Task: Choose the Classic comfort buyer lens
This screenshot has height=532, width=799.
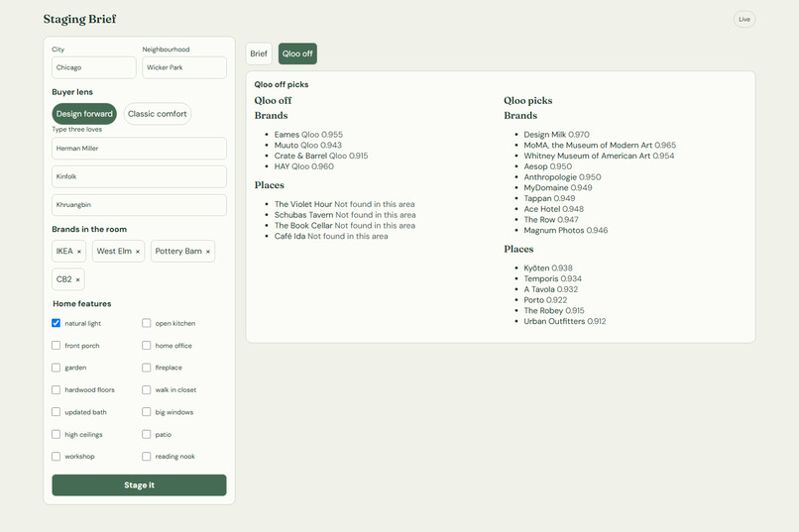Action: (x=158, y=114)
